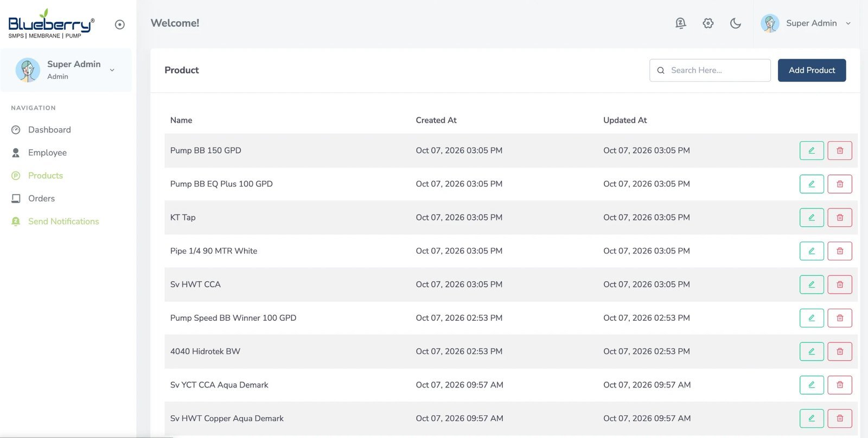Click the Created At column header
The image size is (868, 438).
[436, 120]
